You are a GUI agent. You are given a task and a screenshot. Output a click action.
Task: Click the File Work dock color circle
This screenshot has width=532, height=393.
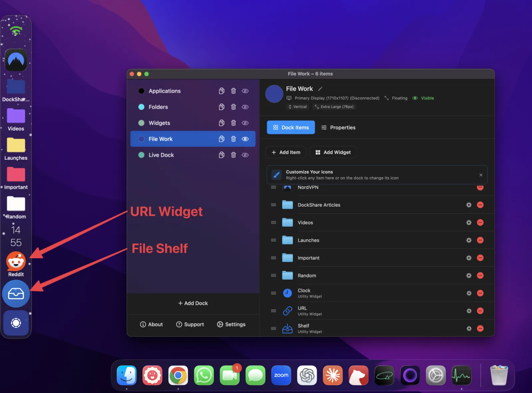point(274,94)
